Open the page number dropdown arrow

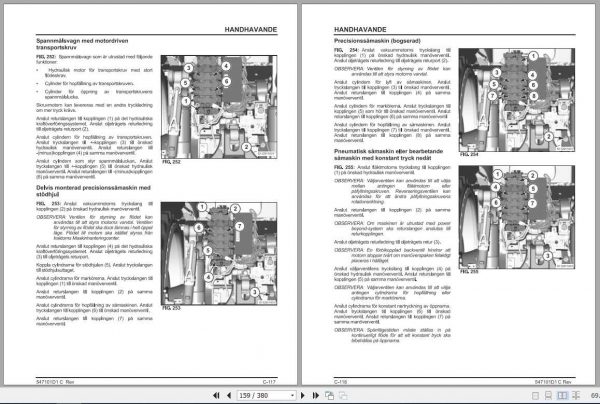[x=292, y=395]
